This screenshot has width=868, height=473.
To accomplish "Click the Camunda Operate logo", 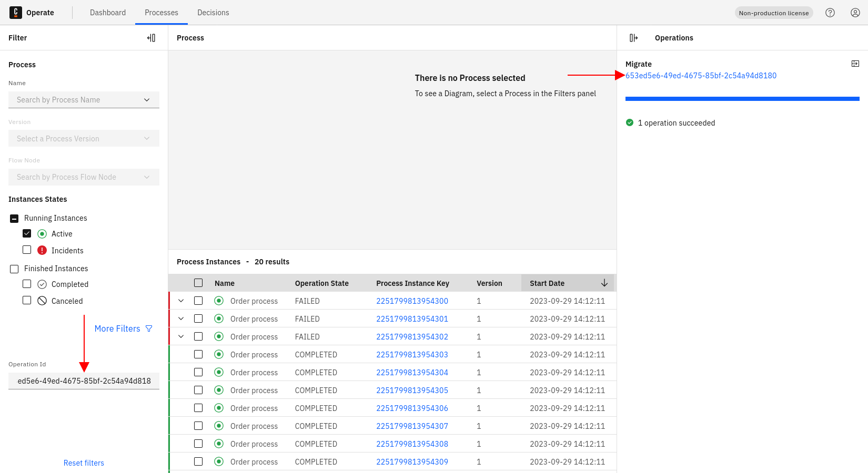I will 16,13.
